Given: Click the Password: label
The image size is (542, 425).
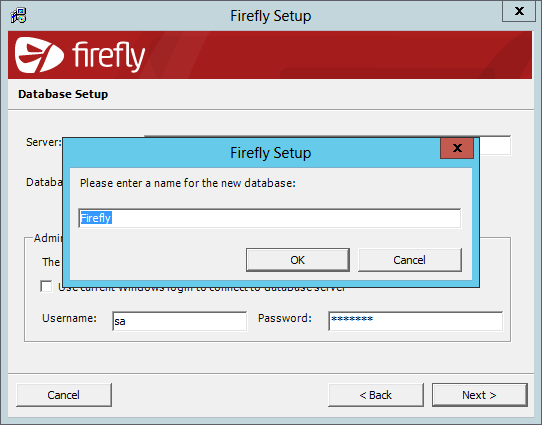Looking at the screenshot, I should coord(285,318).
